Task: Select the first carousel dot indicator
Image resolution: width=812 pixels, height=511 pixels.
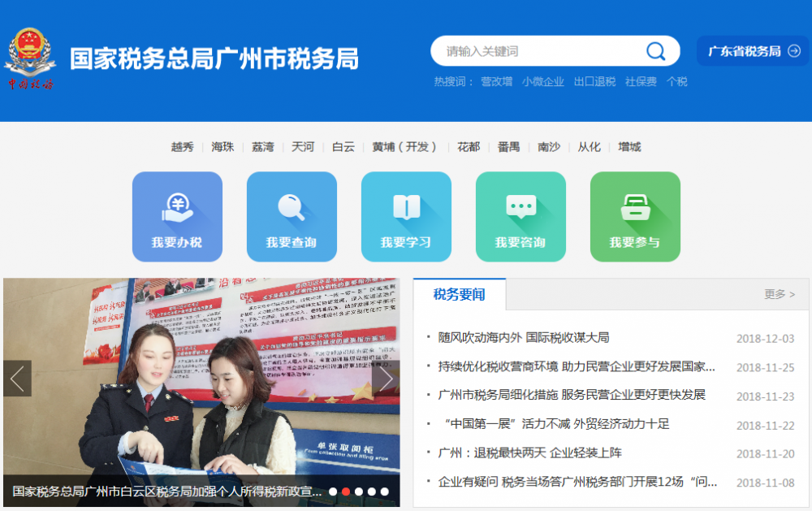Action: (x=332, y=492)
